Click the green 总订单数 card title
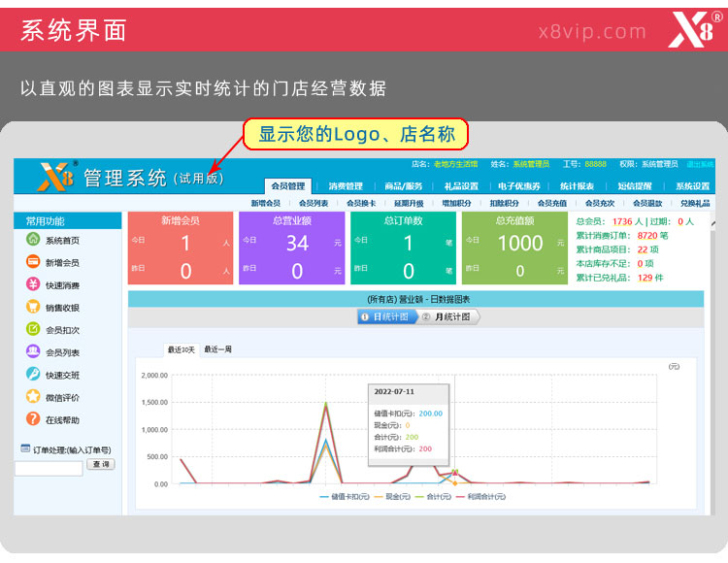This screenshot has width=728, height=563. (403, 220)
